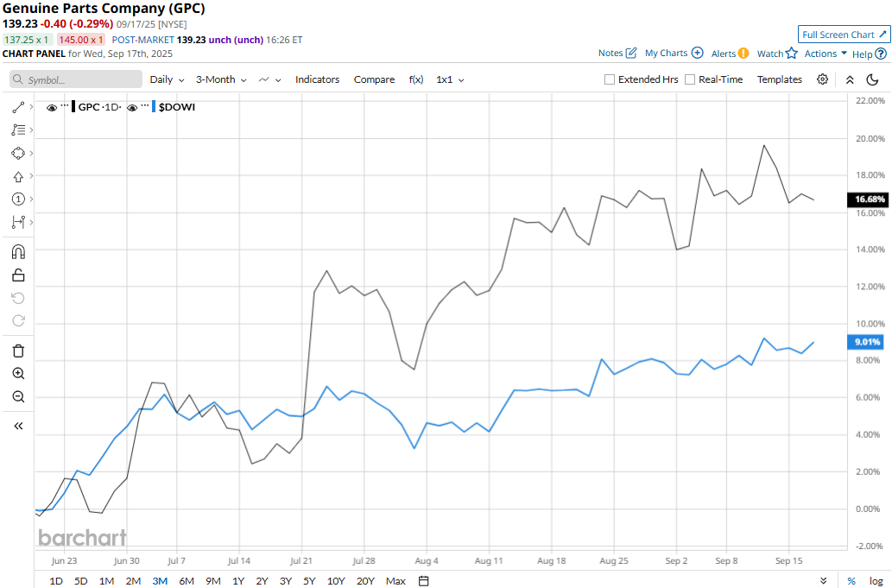The height and width of the screenshot is (588, 892).
Task: Click the redo arrow icon
Action: tap(18, 320)
